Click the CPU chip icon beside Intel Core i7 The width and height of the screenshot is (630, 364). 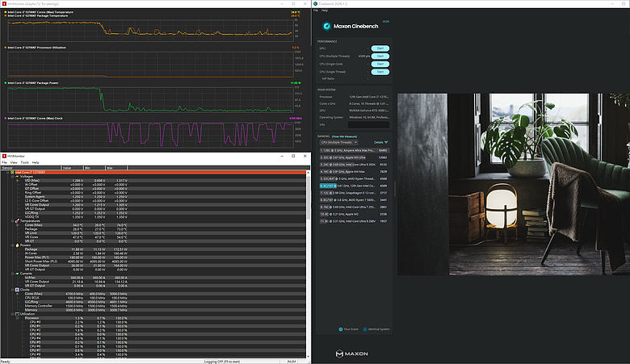12,172
